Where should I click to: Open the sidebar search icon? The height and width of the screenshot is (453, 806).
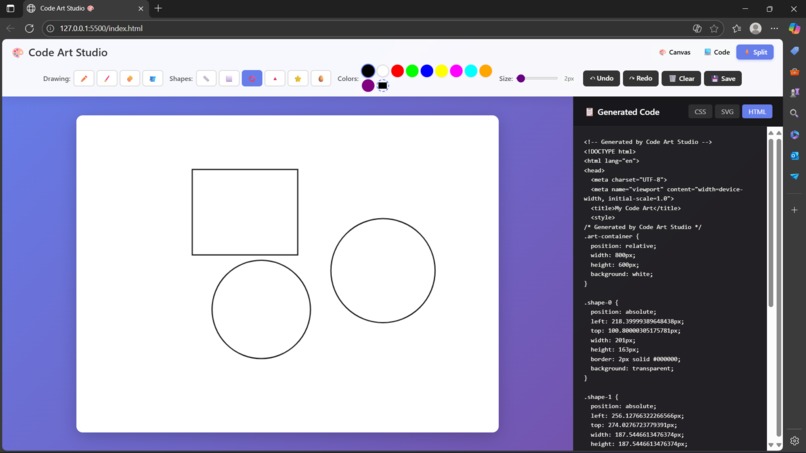[x=795, y=113]
